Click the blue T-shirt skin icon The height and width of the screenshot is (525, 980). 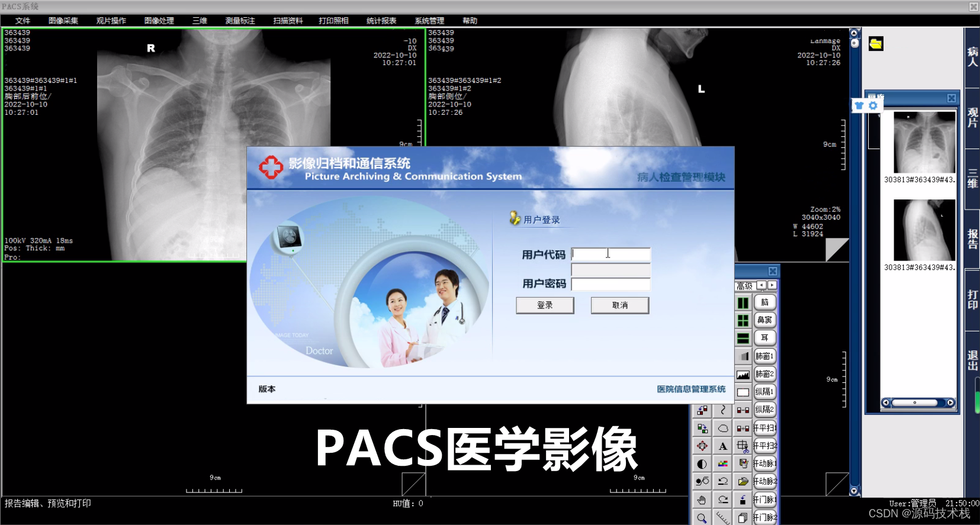click(x=859, y=105)
